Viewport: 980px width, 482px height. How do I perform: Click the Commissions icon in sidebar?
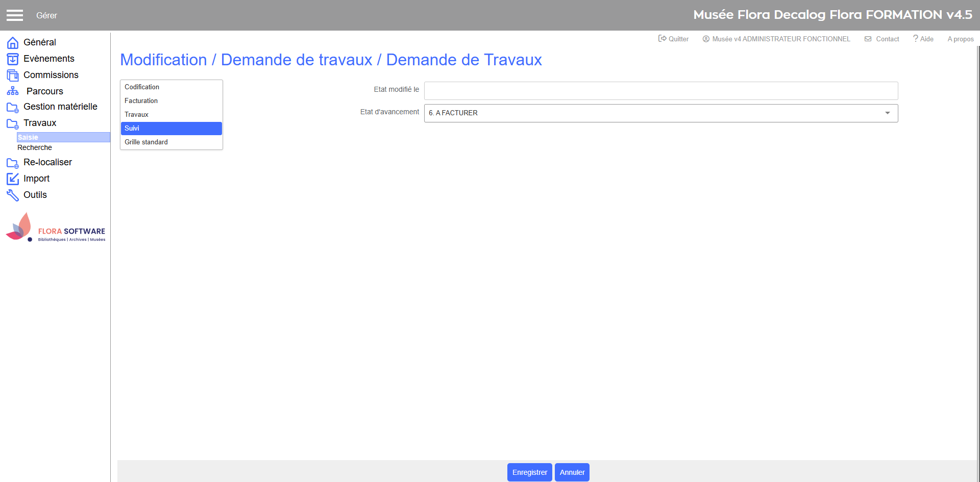(x=13, y=75)
